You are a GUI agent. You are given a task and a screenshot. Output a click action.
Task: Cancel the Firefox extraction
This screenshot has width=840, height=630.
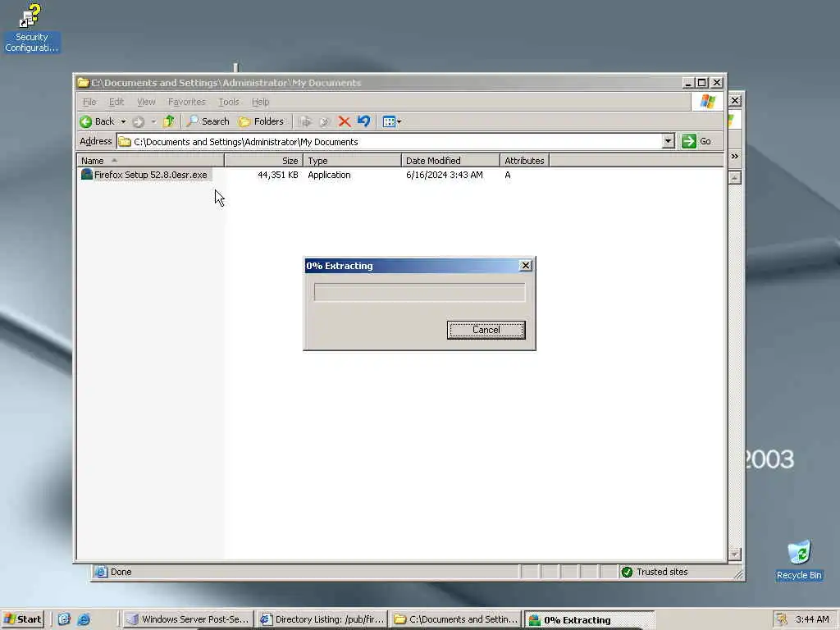click(486, 330)
